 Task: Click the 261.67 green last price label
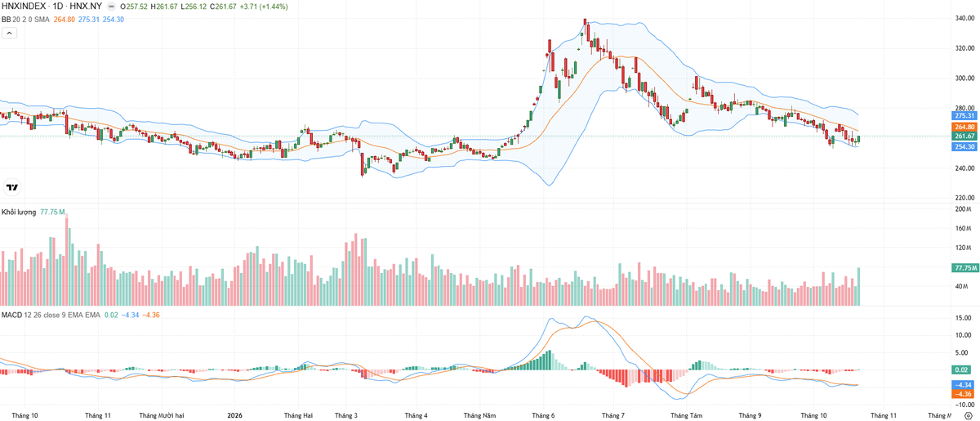tap(964, 137)
